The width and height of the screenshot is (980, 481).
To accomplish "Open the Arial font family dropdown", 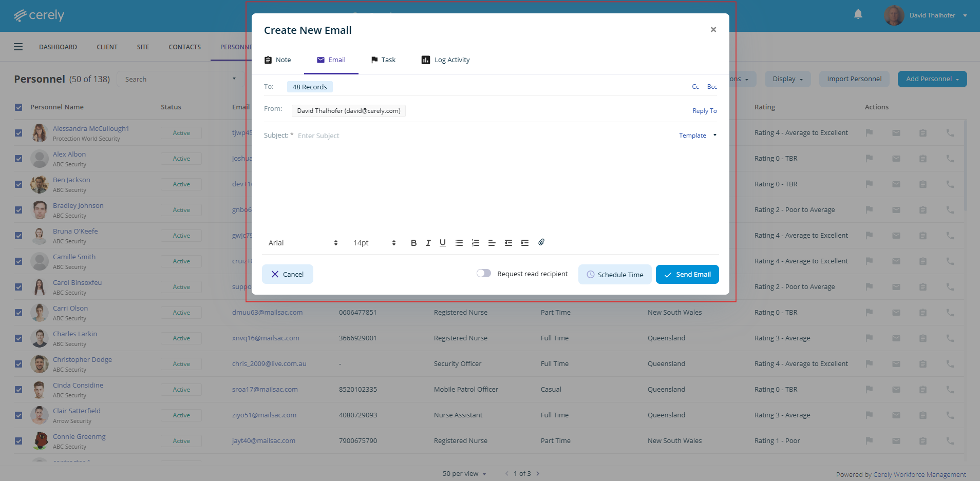I will (x=303, y=243).
